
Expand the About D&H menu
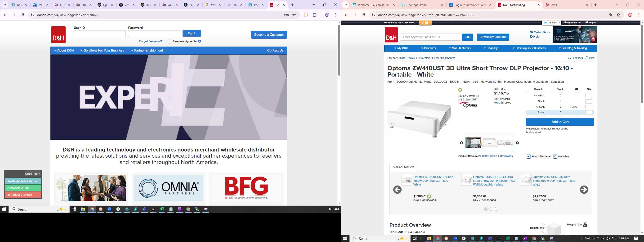tap(64, 50)
